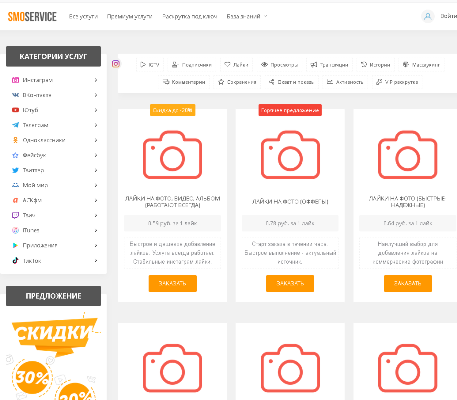Open the База знаний dropdown in header
The height and width of the screenshot is (400, 457).
tap(247, 16)
